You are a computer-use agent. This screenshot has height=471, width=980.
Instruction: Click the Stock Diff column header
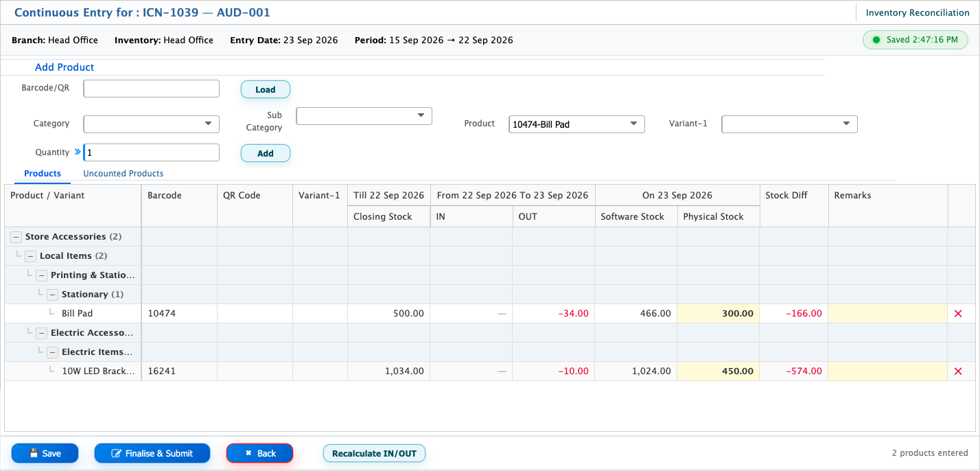[x=794, y=206]
